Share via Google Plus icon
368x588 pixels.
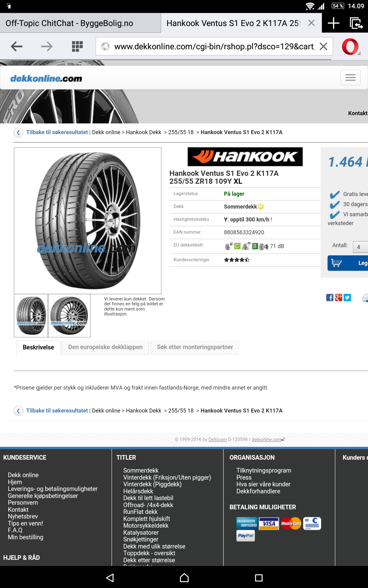click(339, 298)
